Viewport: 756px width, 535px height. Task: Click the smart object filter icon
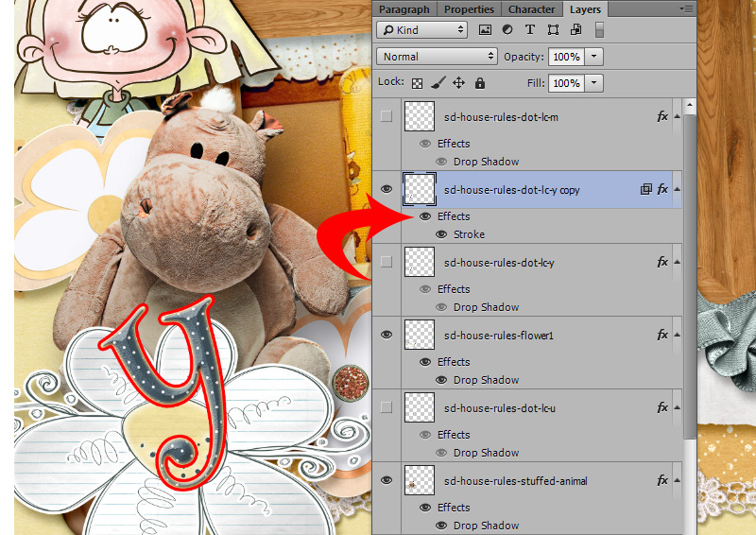tap(575, 30)
